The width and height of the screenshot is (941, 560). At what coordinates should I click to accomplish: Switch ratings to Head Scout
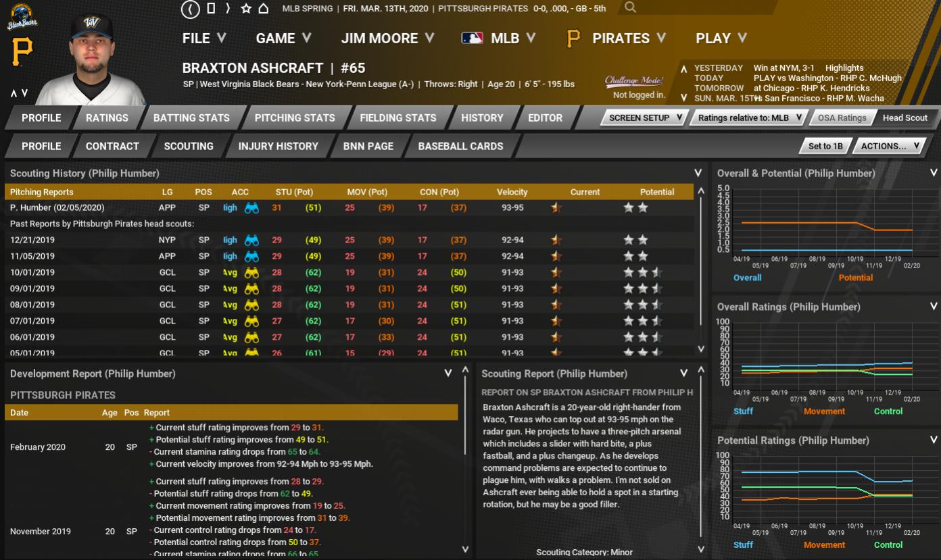click(x=904, y=118)
